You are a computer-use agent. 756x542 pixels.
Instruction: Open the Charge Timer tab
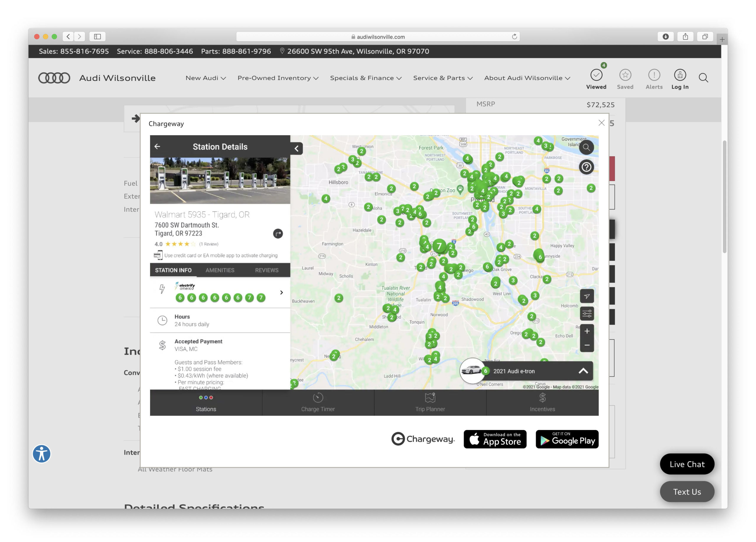point(318,402)
